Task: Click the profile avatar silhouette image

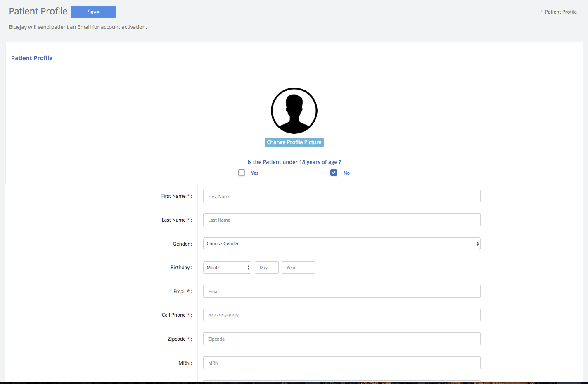Action: click(294, 111)
